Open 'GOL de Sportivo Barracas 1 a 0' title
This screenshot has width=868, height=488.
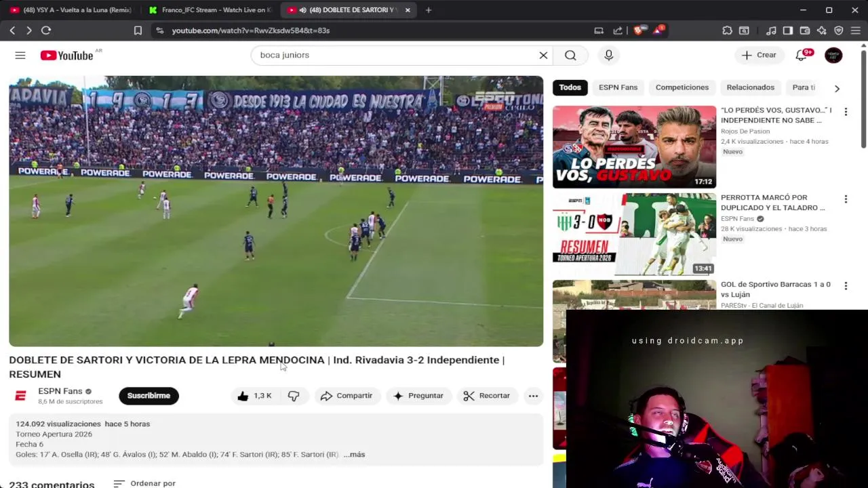click(776, 289)
